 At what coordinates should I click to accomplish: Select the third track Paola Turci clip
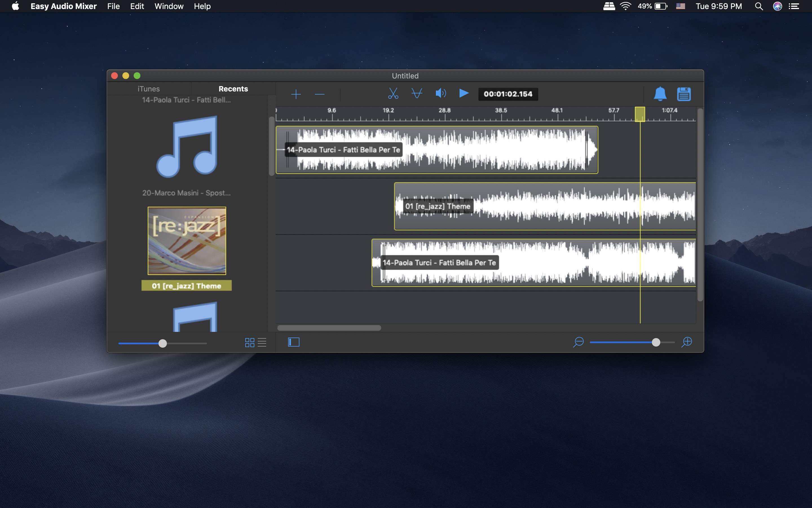tap(533, 263)
